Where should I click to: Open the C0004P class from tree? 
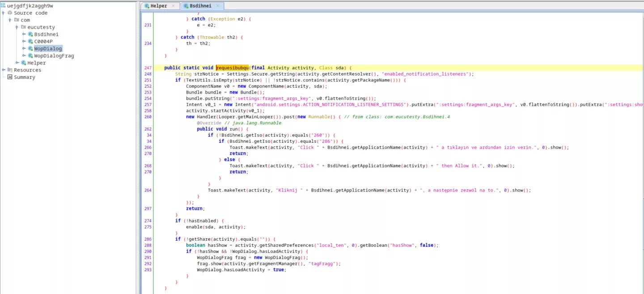pos(43,42)
